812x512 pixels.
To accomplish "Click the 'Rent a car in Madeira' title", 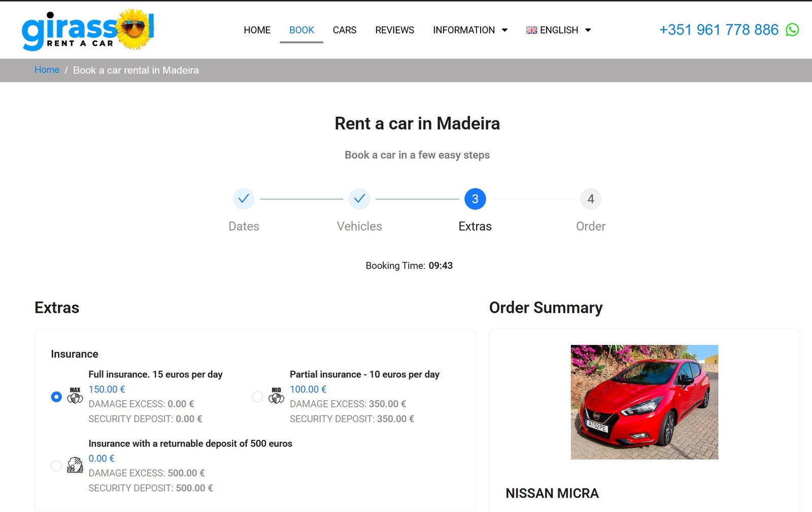I will click(x=417, y=123).
